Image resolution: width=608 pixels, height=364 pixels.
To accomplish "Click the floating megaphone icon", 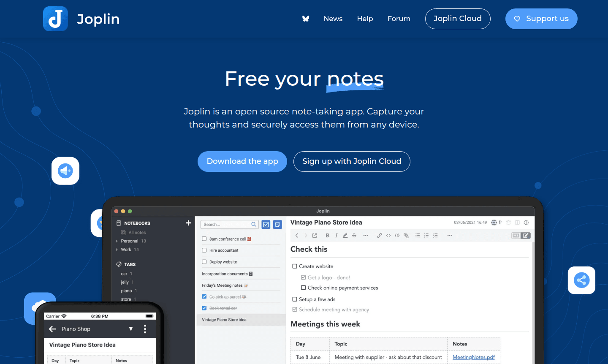I will 65,171.
